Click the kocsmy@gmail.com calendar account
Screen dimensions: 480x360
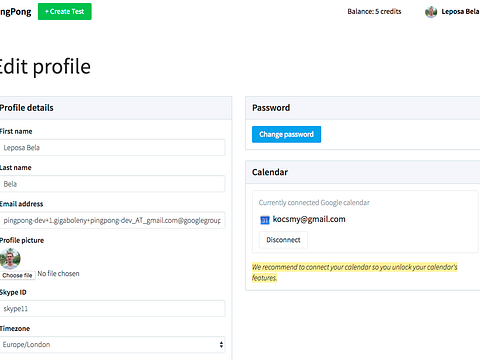coord(309,219)
